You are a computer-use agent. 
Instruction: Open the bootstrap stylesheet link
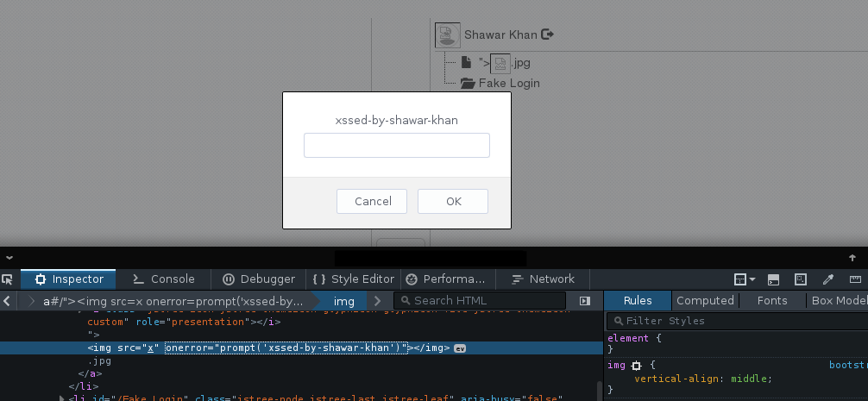[848, 365]
